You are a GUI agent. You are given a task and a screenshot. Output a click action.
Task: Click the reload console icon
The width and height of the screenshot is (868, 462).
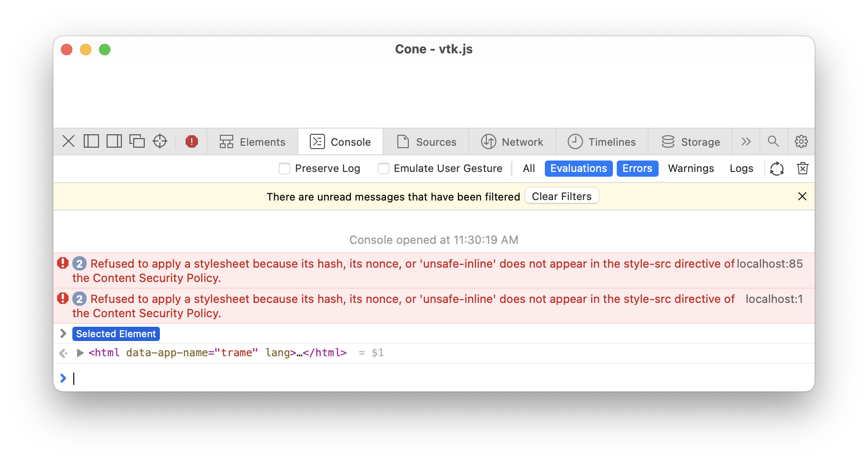coord(777,169)
